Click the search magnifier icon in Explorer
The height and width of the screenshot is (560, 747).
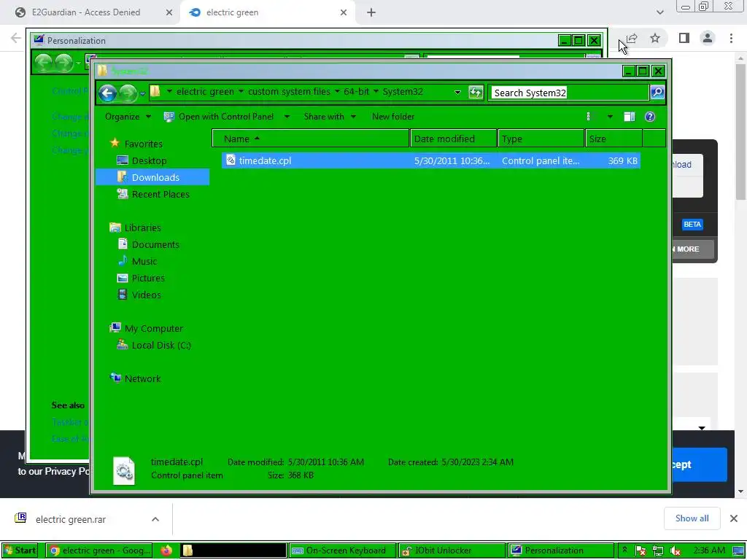tap(657, 93)
